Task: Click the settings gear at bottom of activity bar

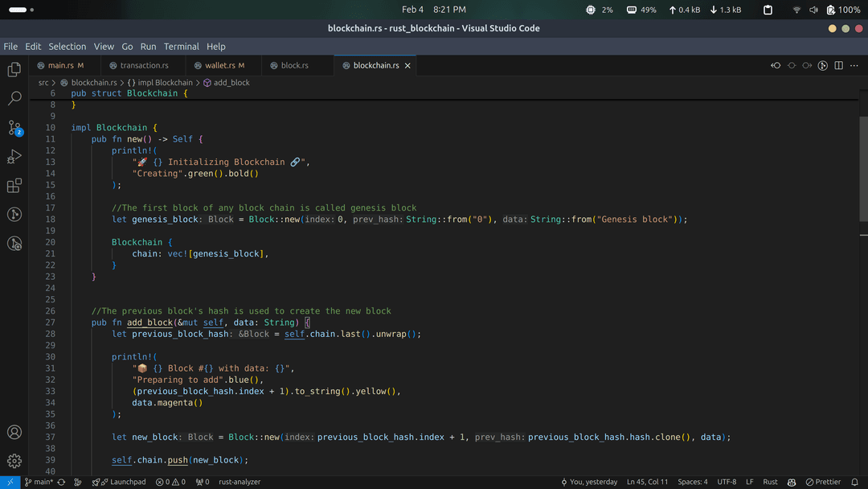Action: click(14, 461)
